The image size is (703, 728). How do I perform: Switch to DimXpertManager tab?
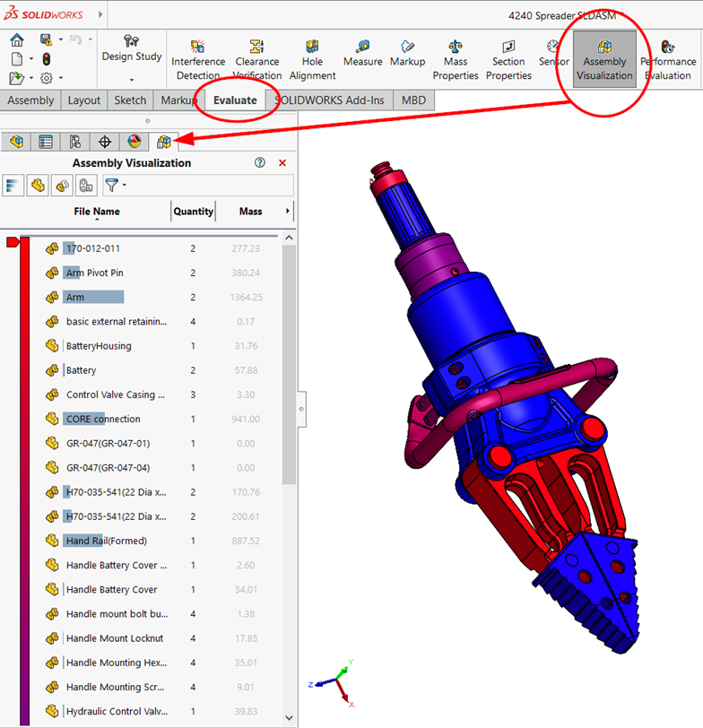(105, 142)
